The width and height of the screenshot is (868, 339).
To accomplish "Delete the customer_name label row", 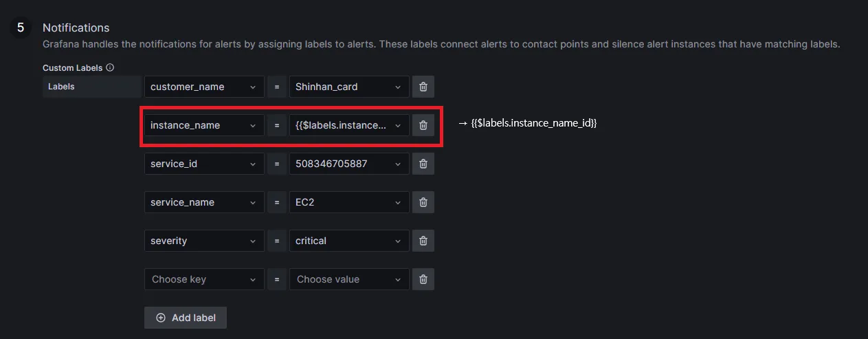I will pos(423,87).
